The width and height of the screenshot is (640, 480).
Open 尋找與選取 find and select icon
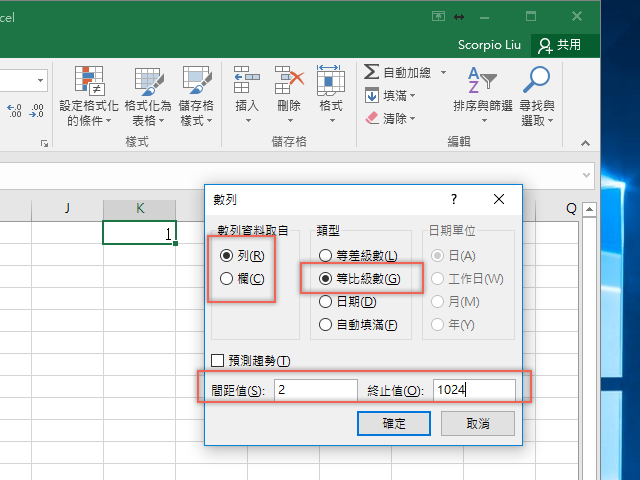537,80
